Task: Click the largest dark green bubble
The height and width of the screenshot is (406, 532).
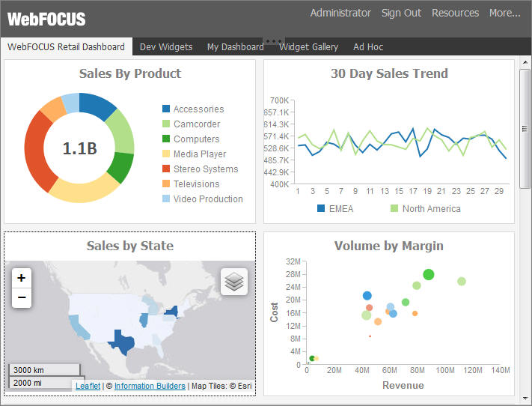Action: point(429,274)
